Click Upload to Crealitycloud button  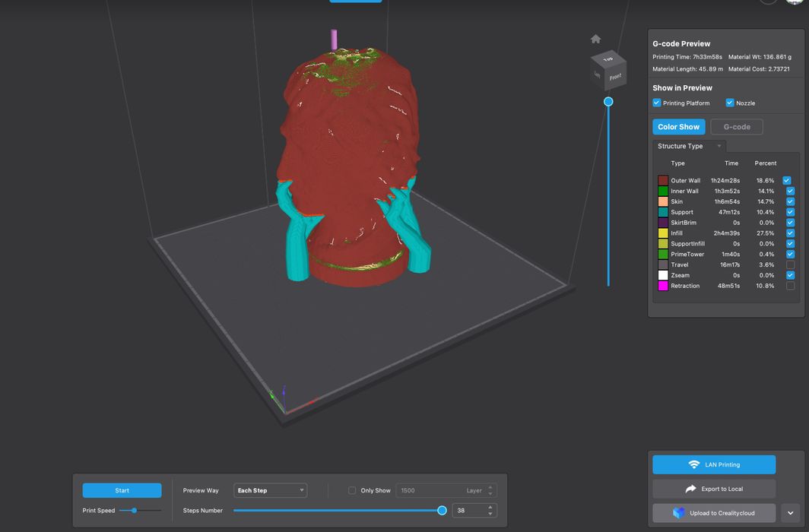[713, 513]
